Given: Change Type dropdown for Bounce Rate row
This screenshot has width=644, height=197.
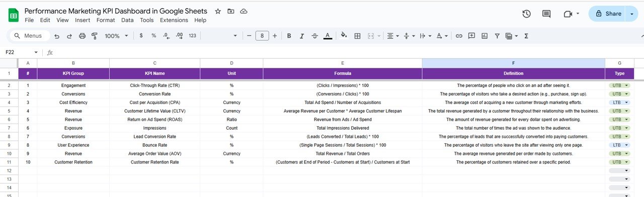Looking at the screenshot, I should tap(619, 145).
